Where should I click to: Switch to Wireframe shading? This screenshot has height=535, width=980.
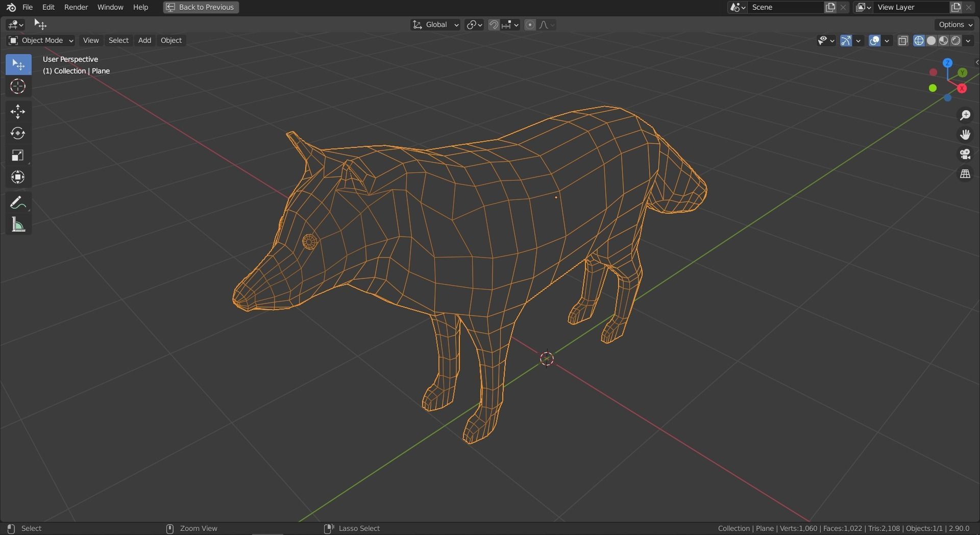pos(919,41)
